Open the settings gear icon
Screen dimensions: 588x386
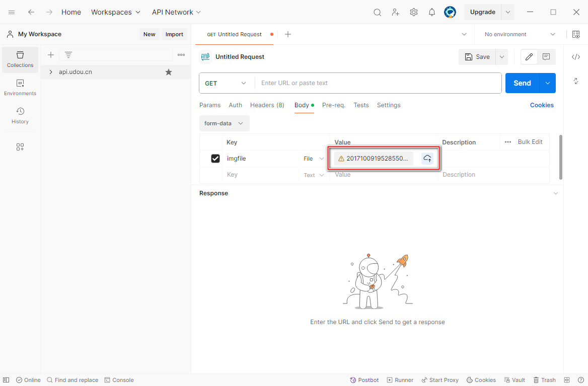(414, 12)
